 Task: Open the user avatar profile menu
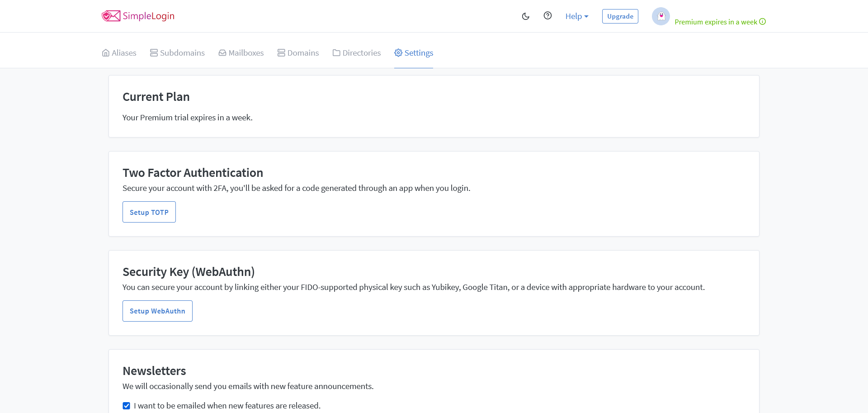click(x=660, y=16)
